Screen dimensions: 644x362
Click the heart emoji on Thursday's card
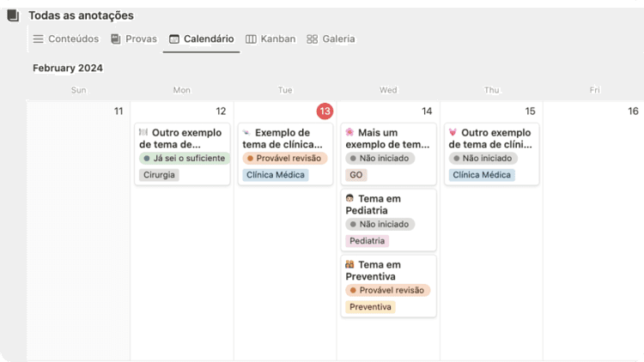point(453,132)
